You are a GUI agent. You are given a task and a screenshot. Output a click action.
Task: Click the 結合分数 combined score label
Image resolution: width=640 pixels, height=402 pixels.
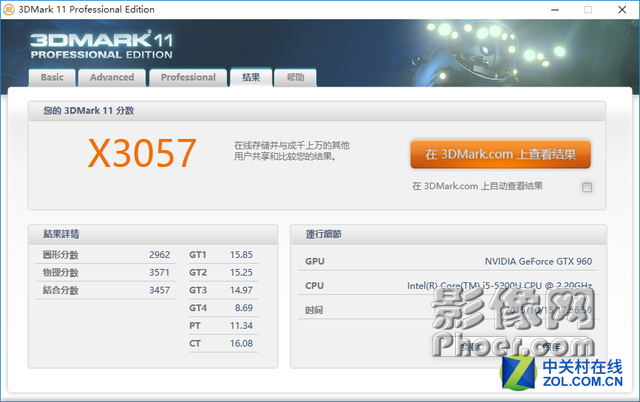point(60,290)
